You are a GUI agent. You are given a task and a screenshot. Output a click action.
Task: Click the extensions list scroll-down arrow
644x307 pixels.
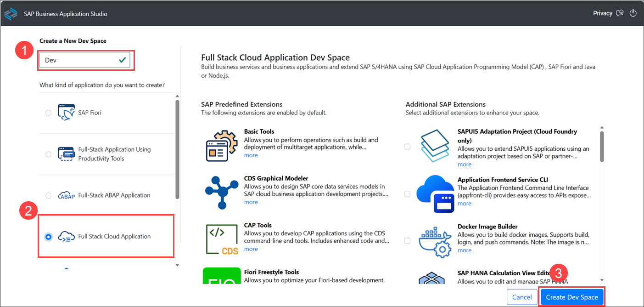(x=602, y=280)
